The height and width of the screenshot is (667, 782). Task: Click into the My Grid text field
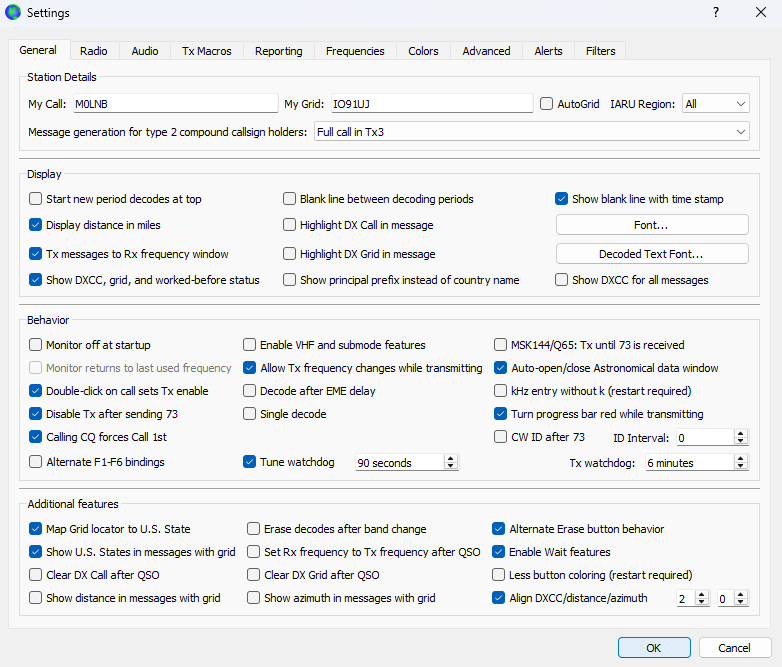click(x=431, y=104)
